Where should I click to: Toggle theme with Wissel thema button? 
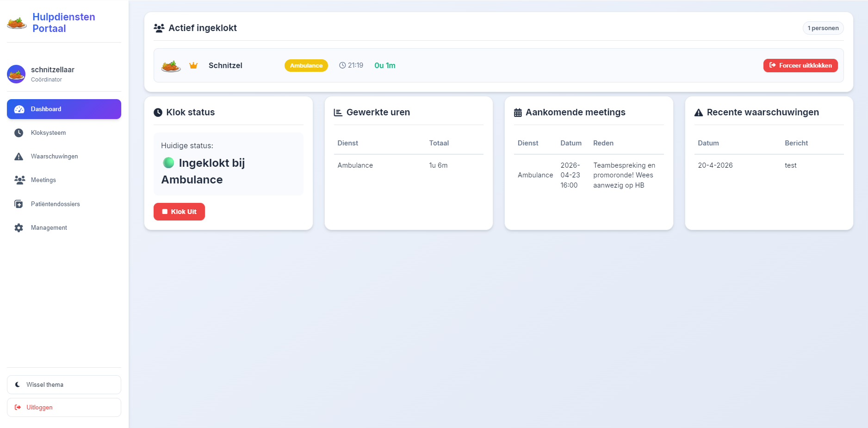(64, 385)
